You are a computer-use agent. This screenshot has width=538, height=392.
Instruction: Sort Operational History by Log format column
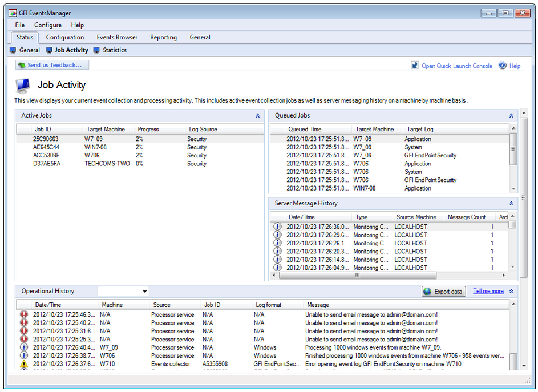point(277,305)
